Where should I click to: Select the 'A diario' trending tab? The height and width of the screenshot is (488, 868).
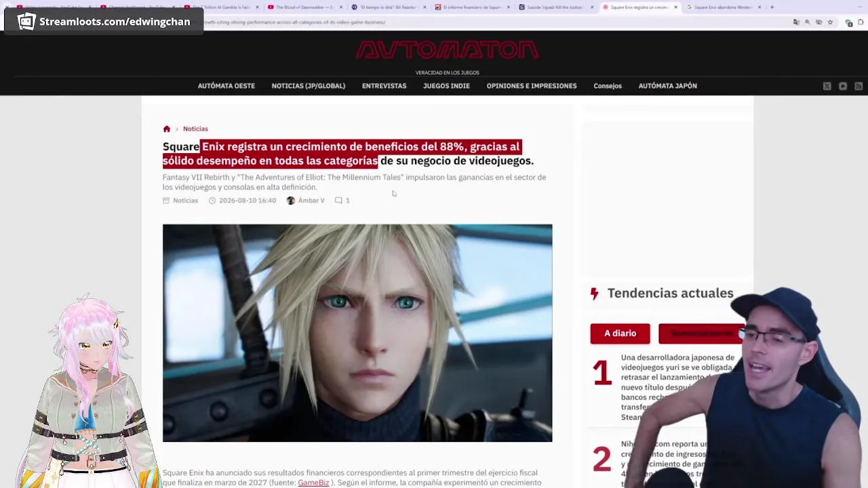620,333
